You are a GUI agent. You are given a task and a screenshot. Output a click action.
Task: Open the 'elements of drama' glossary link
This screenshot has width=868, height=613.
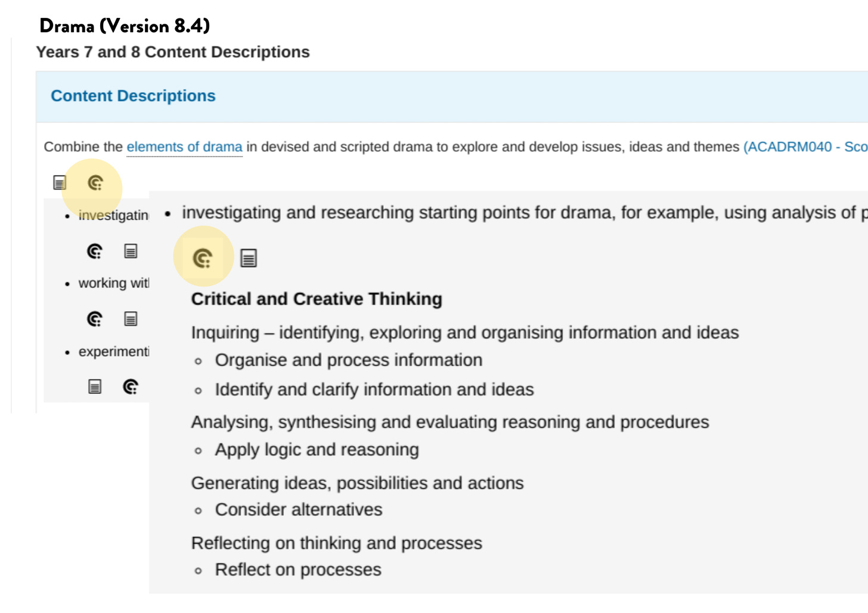(x=184, y=147)
